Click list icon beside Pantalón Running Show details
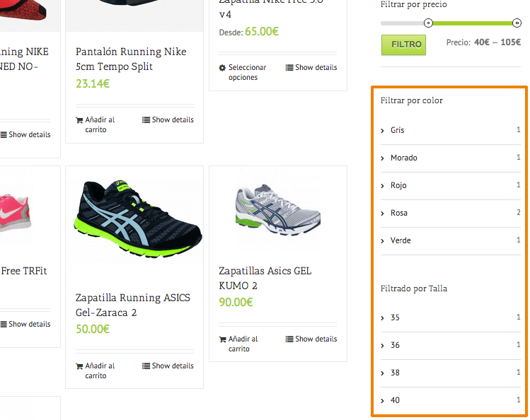Viewport: 530px width, 420px height. (x=146, y=120)
